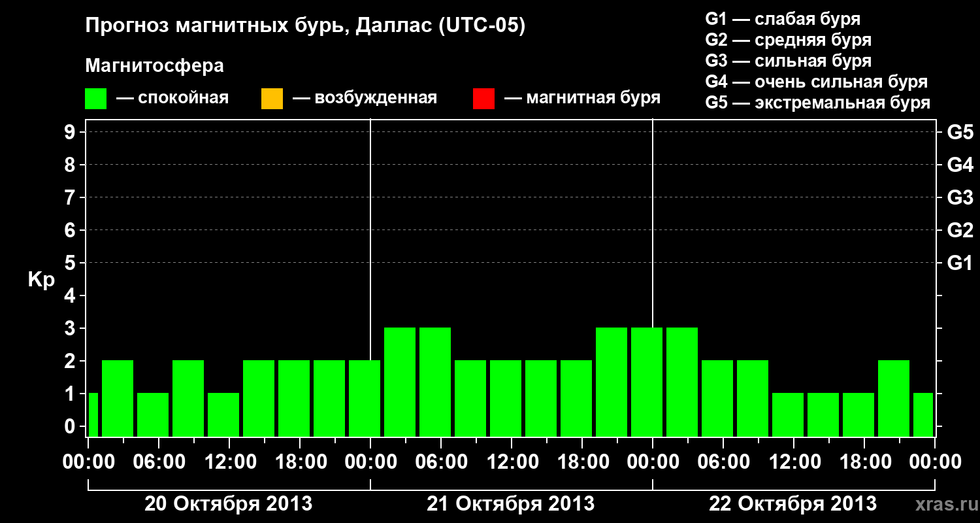
Task: Click the bar above 06:00 on 22 October
Action: (x=717, y=398)
